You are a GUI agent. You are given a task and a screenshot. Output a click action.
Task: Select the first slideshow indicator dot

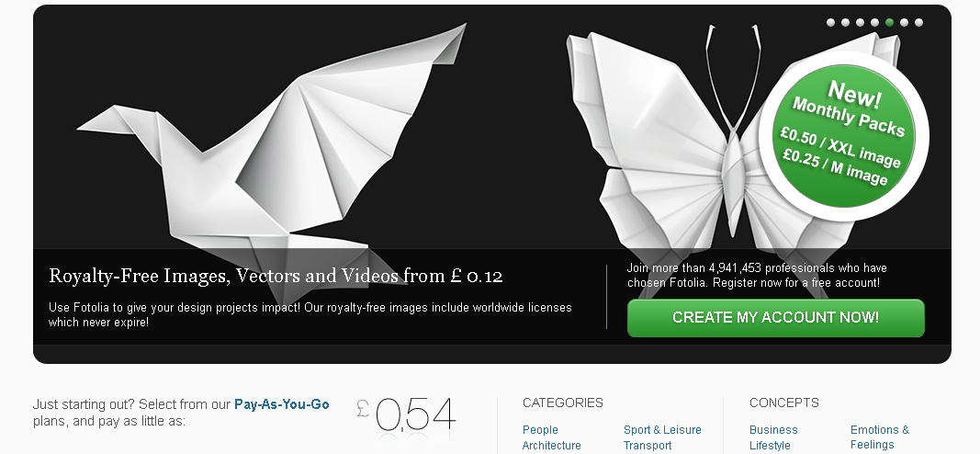click(x=830, y=22)
